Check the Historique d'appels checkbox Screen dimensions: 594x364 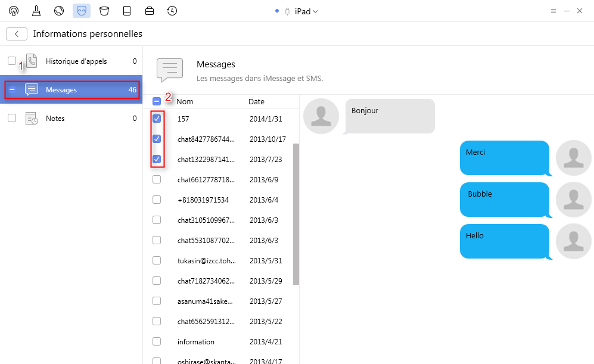(x=12, y=61)
